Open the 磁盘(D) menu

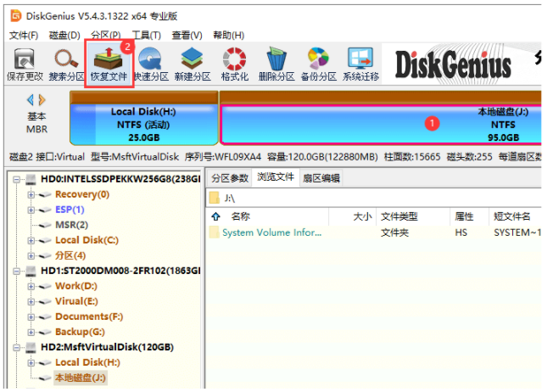click(64, 36)
